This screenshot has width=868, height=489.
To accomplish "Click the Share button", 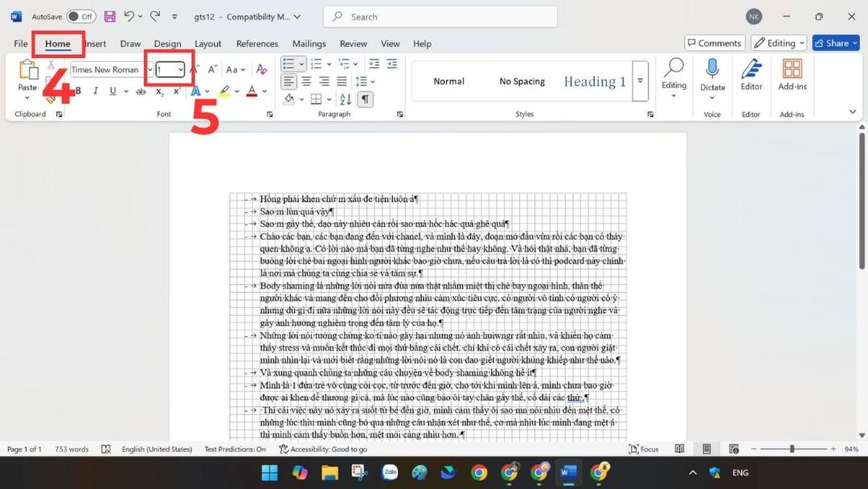I will point(836,43).
